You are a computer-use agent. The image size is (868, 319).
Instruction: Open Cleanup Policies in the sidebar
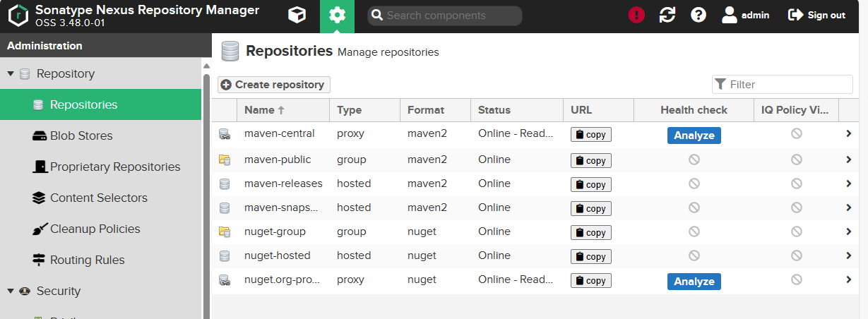click(x=100, y=229)
